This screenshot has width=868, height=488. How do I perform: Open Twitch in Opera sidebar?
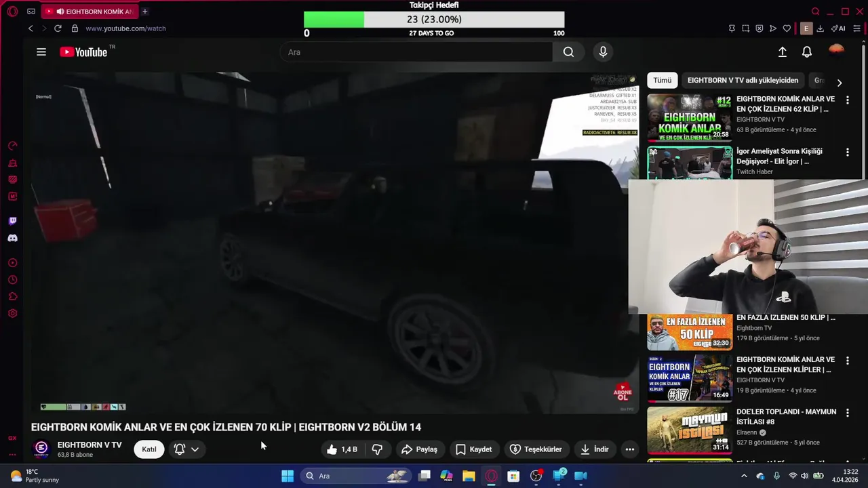click(x=12, y=221)
